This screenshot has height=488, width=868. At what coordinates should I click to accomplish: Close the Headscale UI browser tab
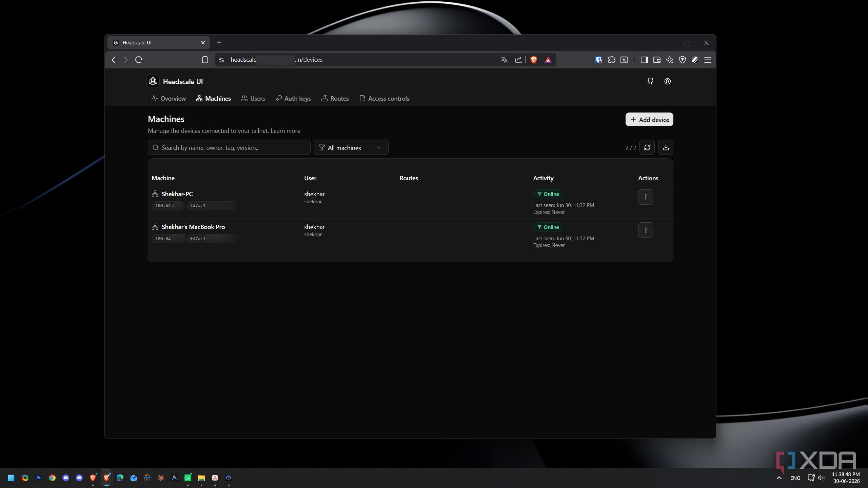point(203,43)
